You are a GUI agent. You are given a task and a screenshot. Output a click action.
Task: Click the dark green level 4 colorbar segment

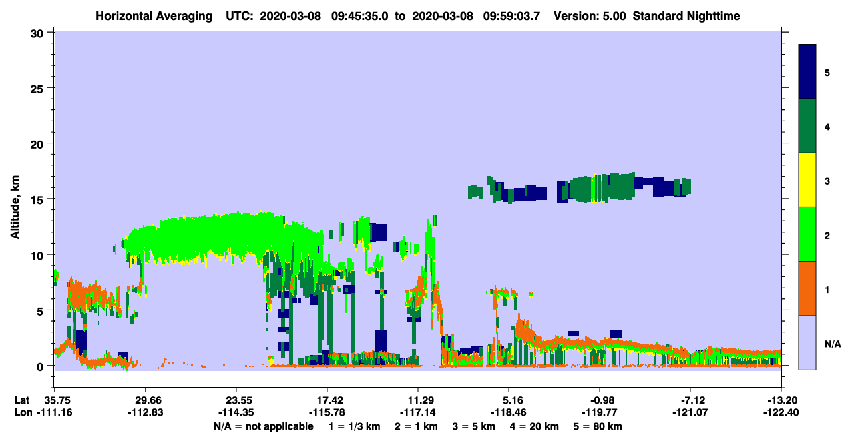(x=807, y=126)
